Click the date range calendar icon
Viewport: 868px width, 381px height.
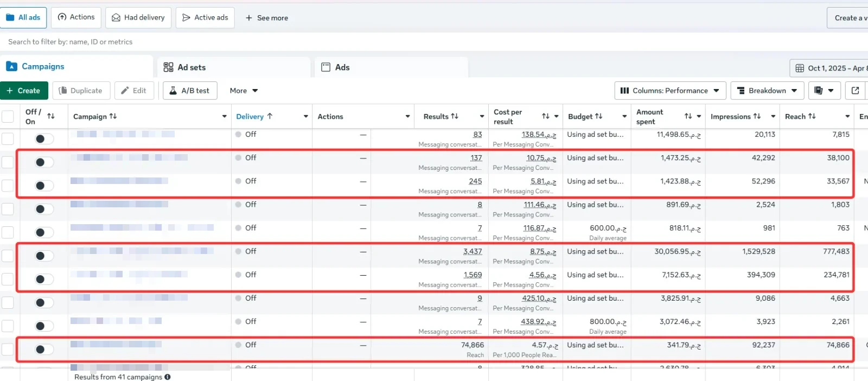coord(800,68)
